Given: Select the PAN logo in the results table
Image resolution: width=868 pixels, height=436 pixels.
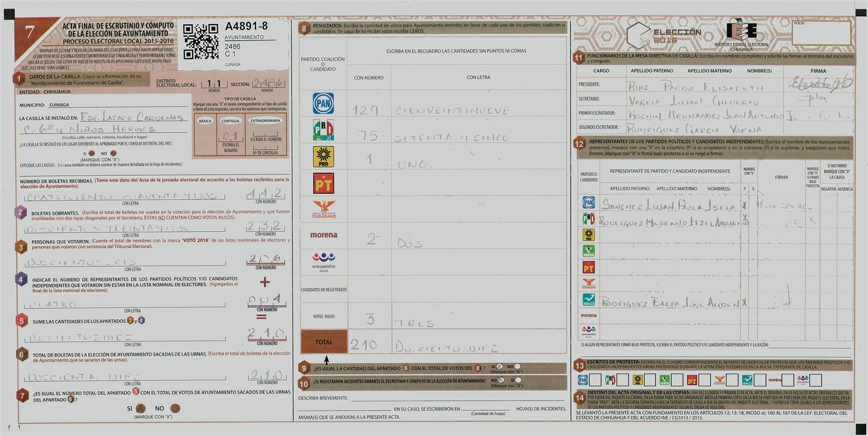Looking at the screenshot, I should (x=323, y=103).
